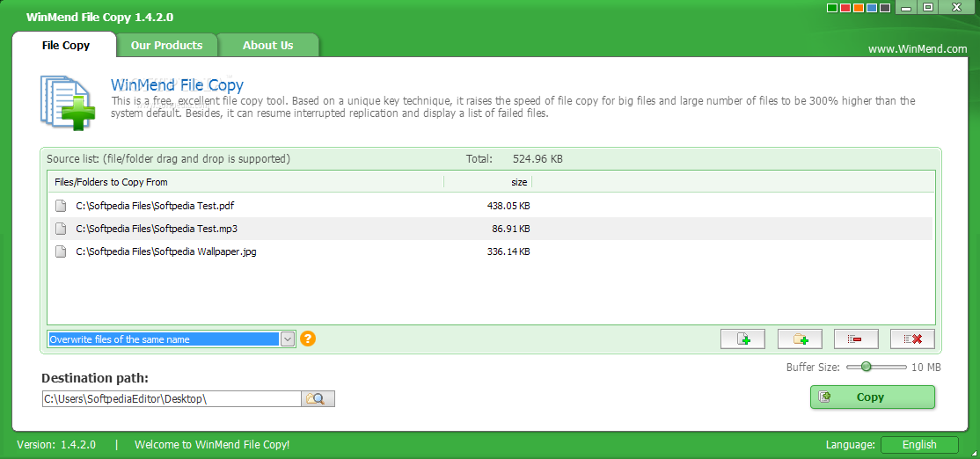Choose the blue theme color swatch

[871, 8]
